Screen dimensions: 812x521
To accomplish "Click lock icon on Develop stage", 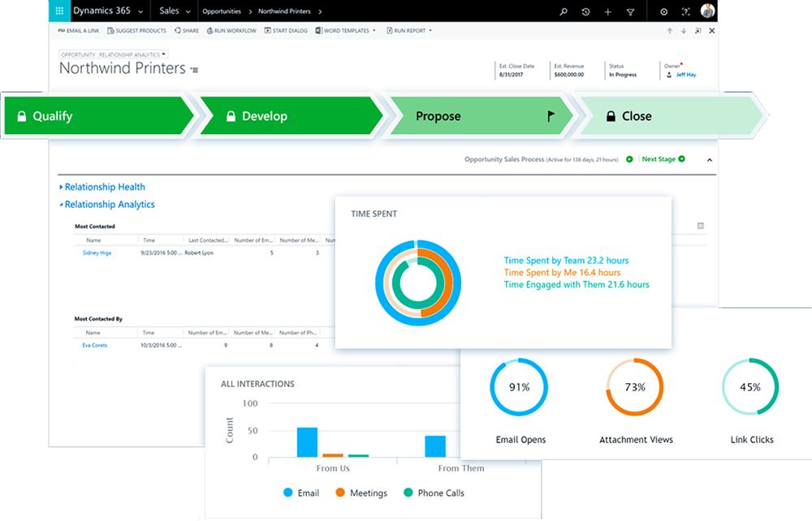I will pyautogui.click(x=231, y=116).
